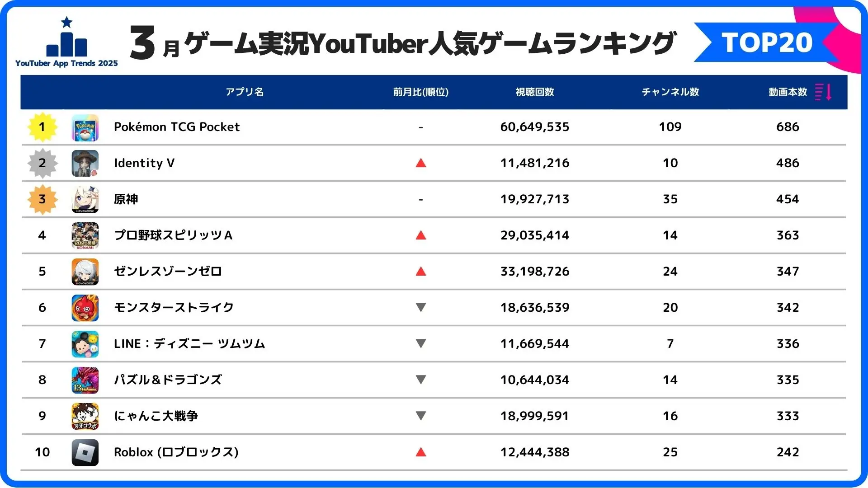Click the モンスターストライク app icon
The width and height of the screenshot is (868, 488).
85,308
